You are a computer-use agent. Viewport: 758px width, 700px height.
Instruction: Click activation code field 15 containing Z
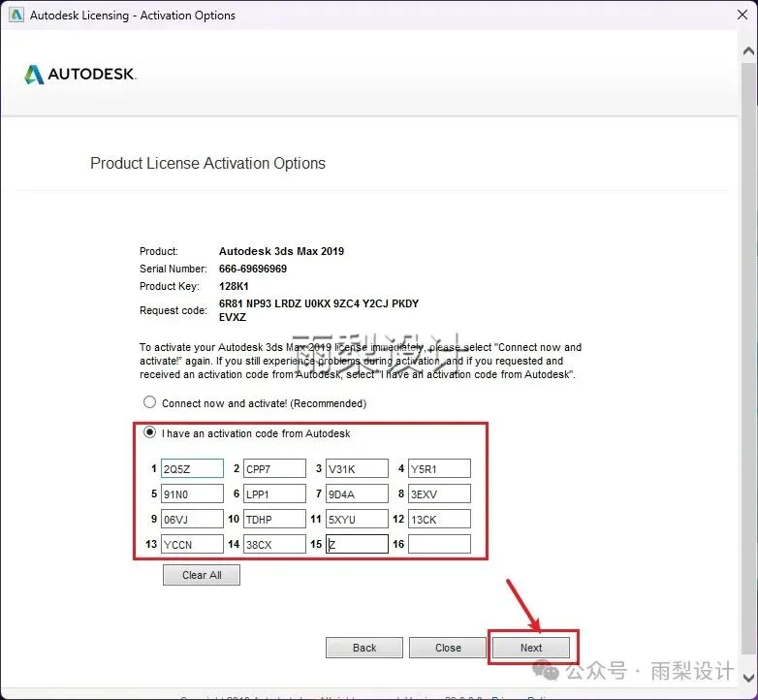click(x=357, y=544)
